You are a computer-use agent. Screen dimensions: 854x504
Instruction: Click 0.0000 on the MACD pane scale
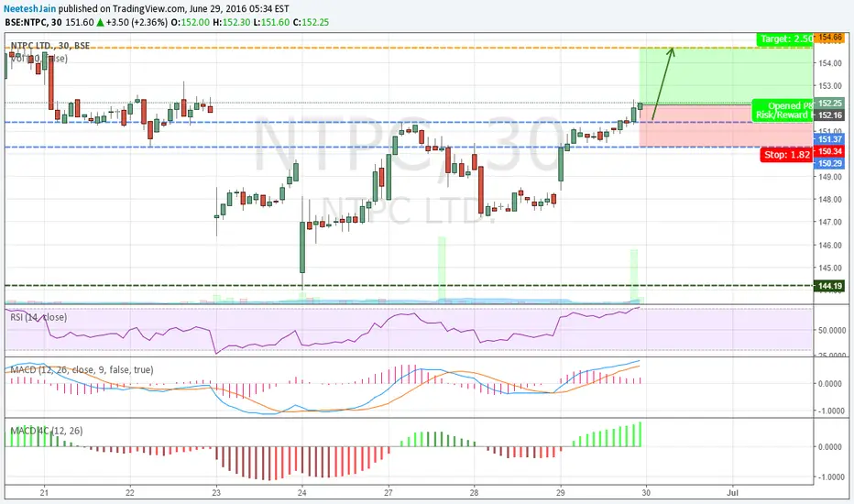pos(830,384)
